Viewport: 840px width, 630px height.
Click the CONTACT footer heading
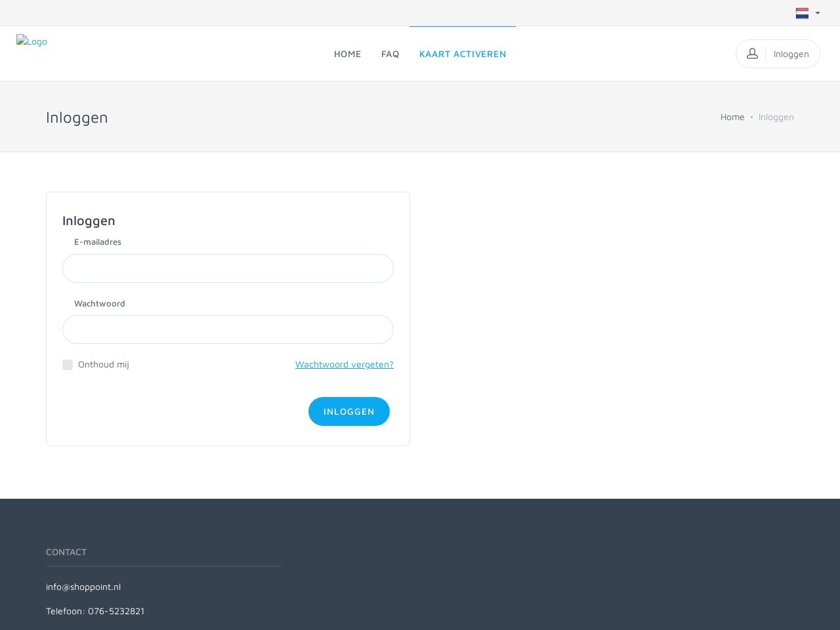(66, 552)
